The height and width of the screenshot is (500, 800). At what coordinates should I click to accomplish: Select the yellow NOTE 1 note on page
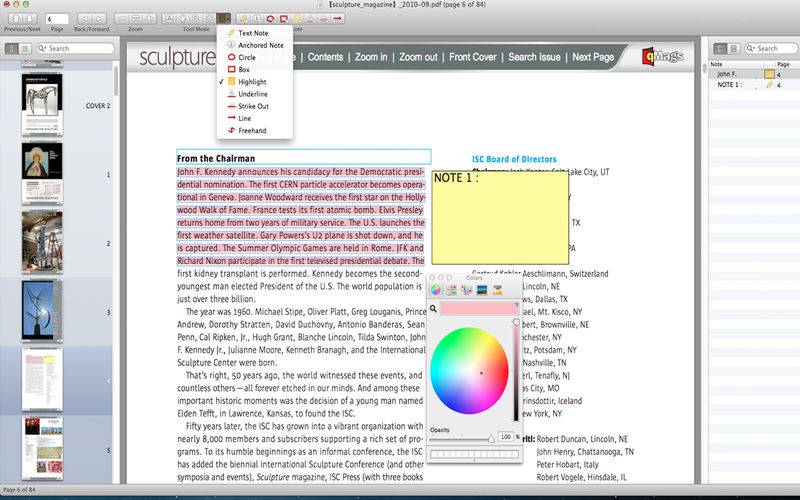coord(500,218)
